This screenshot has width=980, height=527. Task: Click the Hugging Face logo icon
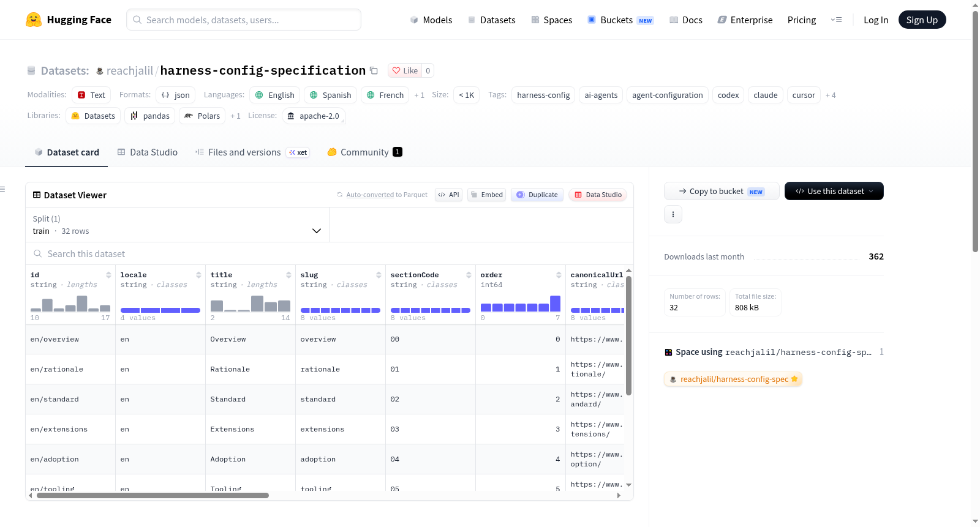(x=34, y=20)
